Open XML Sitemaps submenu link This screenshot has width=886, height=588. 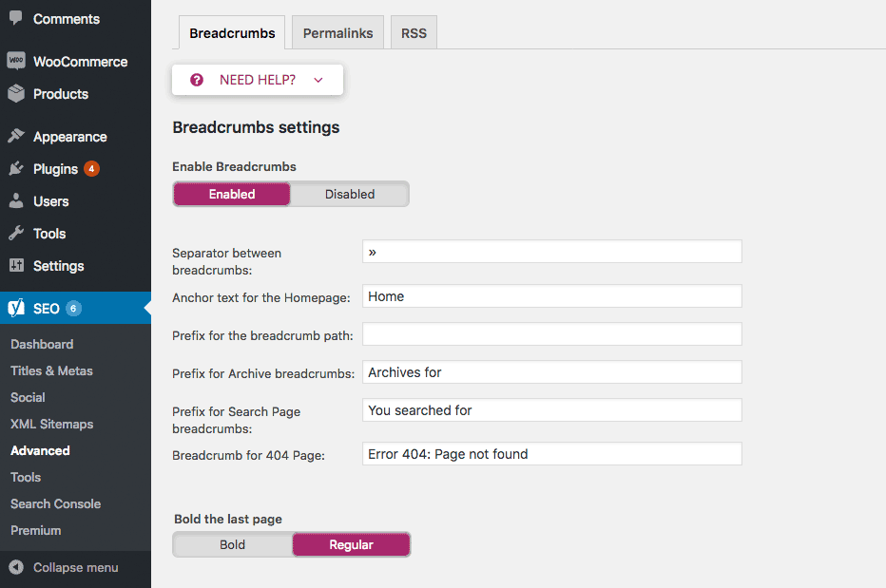tap(52, 425)
